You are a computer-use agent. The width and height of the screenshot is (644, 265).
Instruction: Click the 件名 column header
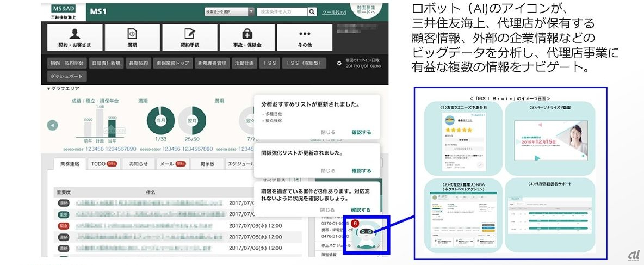[x=150, y=192]
